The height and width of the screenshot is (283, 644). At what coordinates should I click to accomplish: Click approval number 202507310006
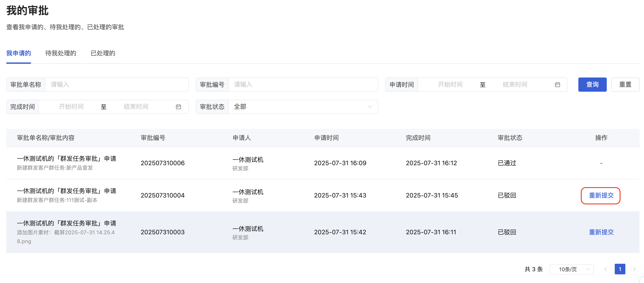point(163,163)
